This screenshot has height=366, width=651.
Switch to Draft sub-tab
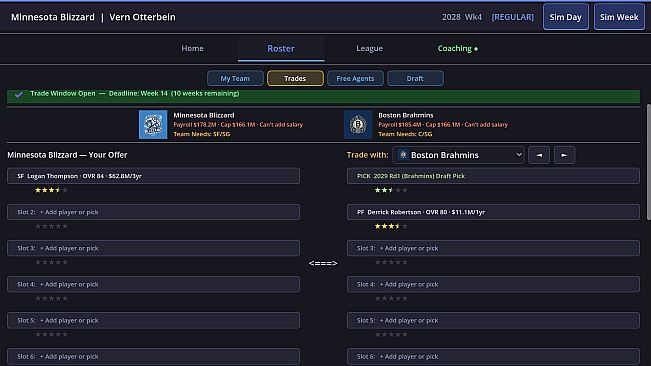coord(415,78)
